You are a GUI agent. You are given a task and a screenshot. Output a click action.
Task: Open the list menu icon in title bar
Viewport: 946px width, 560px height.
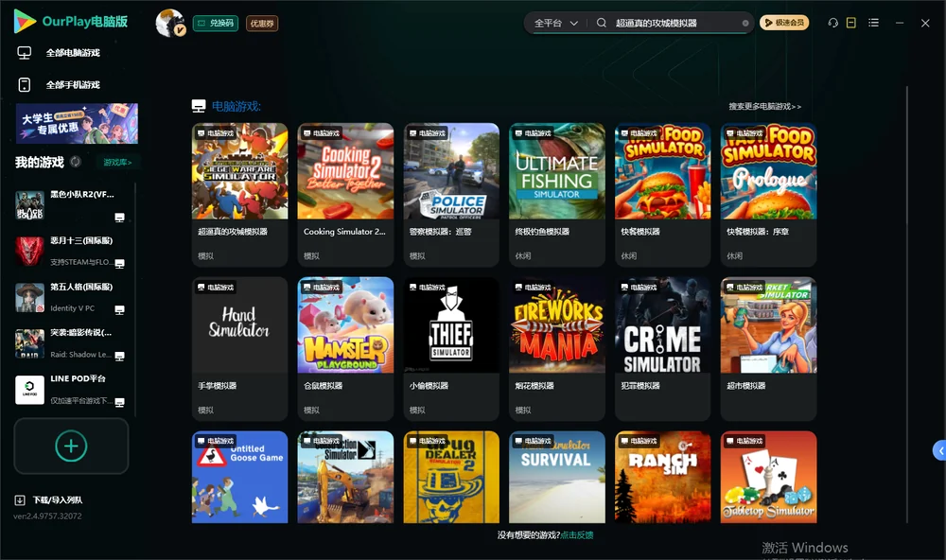click(873, 23)
